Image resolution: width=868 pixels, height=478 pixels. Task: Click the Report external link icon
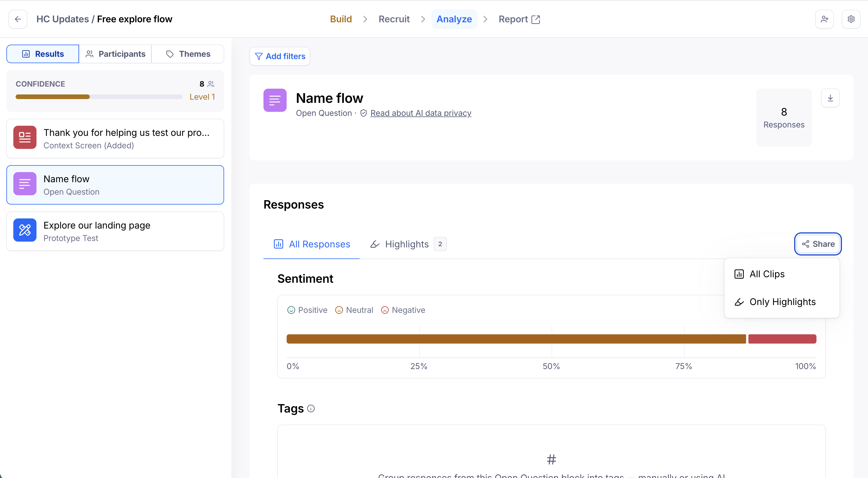point(535,19)
